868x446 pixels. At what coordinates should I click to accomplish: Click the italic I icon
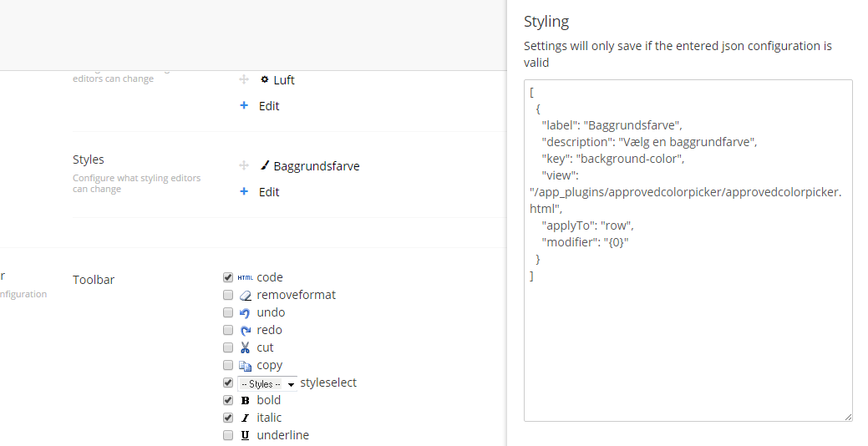246,418
